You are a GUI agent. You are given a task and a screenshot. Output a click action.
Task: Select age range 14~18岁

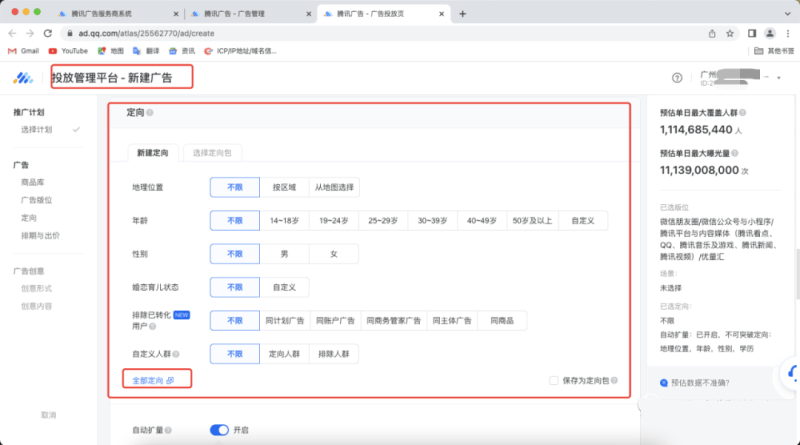284,220
